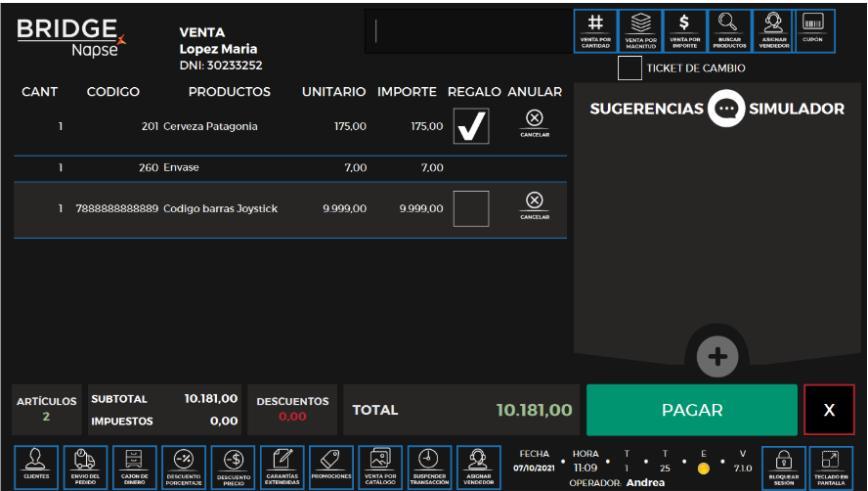Open Venta por Cantidad tool

click(595, 31)
